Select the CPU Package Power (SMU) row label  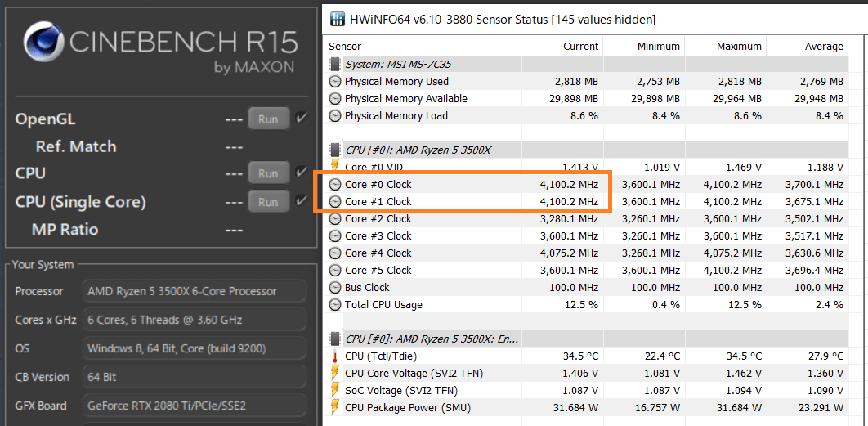click(x=409, y=408)
